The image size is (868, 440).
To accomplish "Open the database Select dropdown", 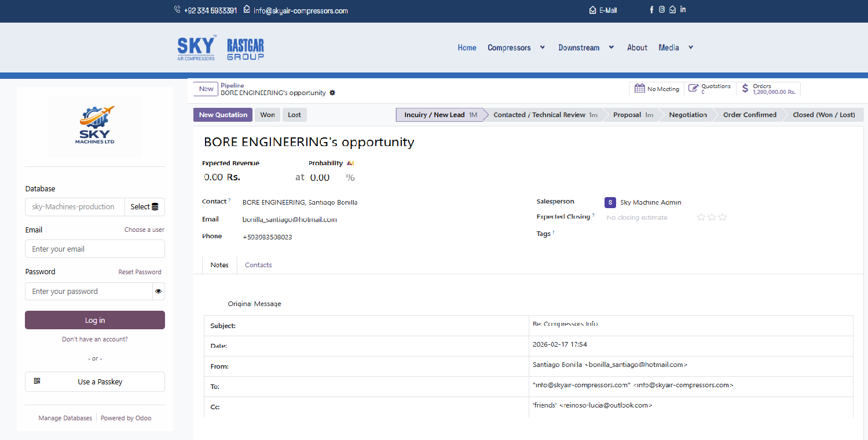I will point(144,207).
